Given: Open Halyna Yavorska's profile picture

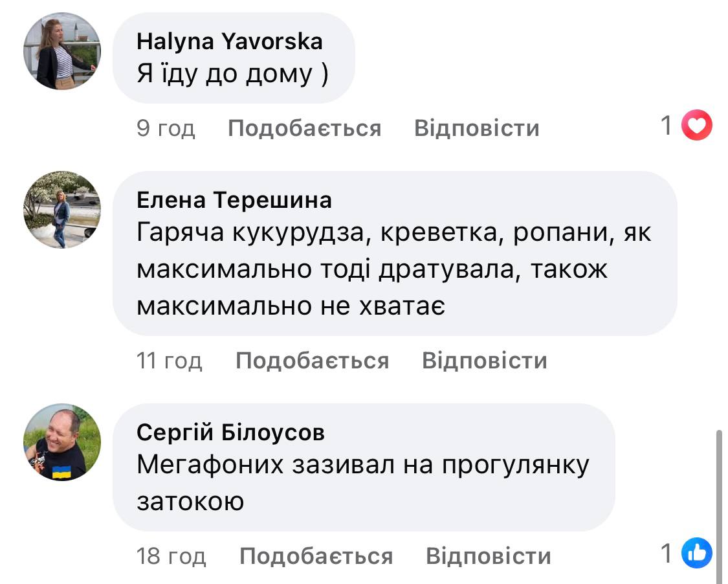Looking at the screenshot, I should point(62,51).
